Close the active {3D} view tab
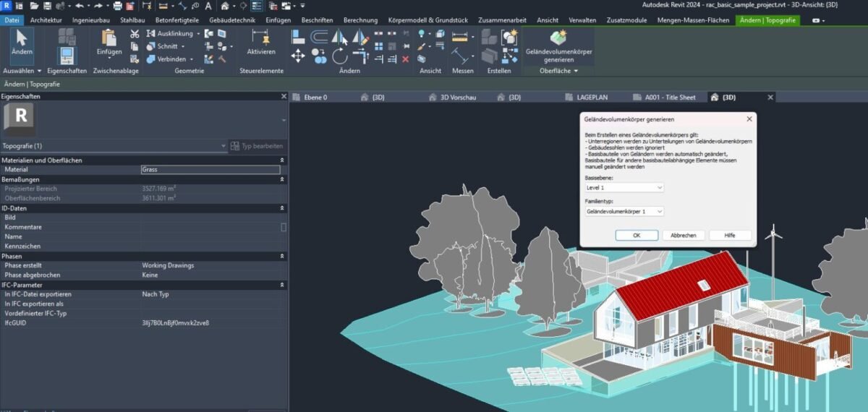 click(x=770, y=97)
